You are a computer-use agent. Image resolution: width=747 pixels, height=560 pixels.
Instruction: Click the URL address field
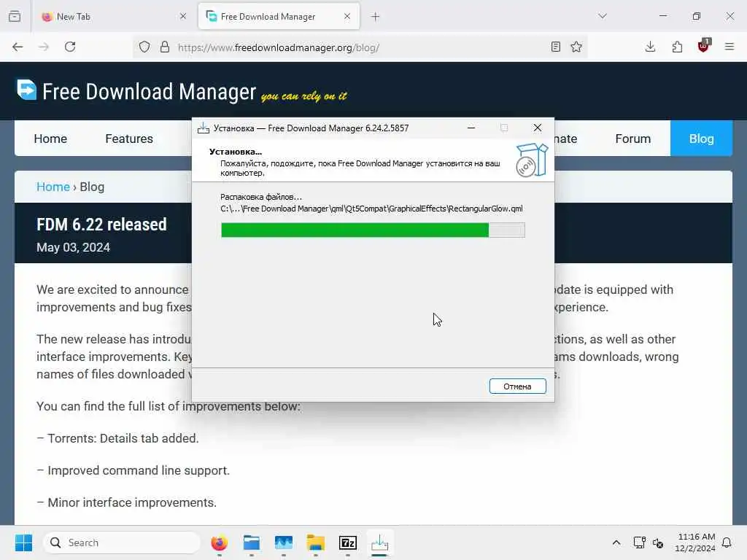(362, 47)
